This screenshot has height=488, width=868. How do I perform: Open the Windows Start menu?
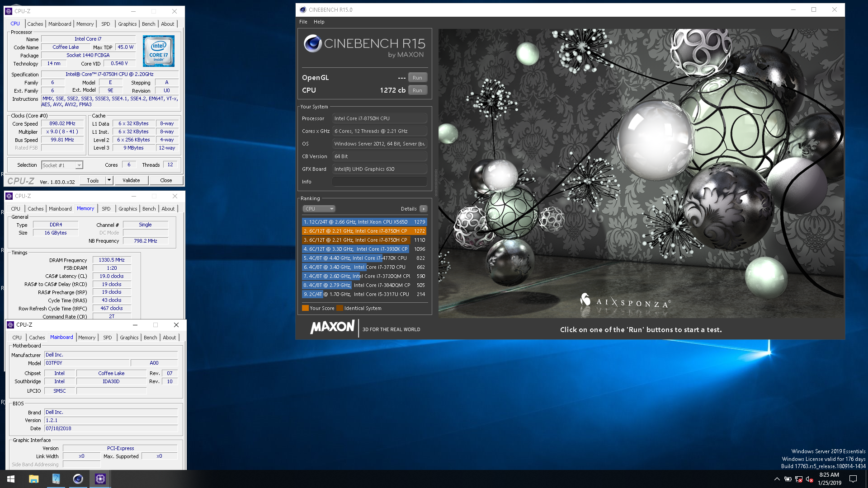coord(11,479)
